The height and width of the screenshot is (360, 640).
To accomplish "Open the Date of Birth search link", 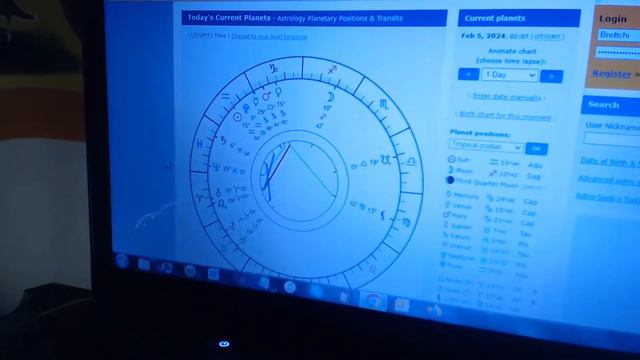I will 610,162.
